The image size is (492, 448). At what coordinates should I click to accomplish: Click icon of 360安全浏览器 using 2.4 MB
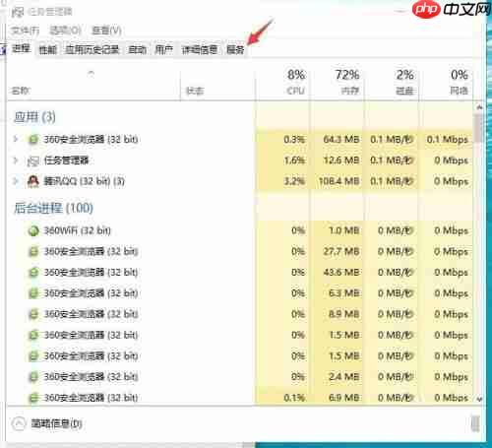[x=33, y=377]
